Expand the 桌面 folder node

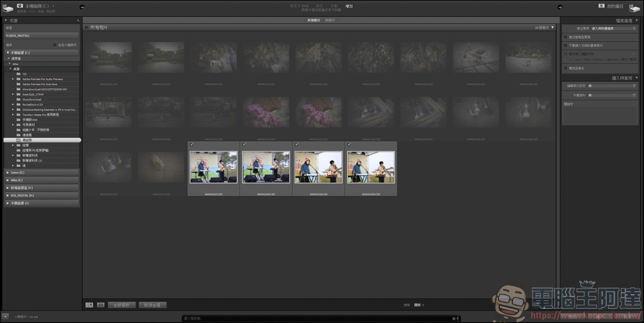(x=11, y=68)
